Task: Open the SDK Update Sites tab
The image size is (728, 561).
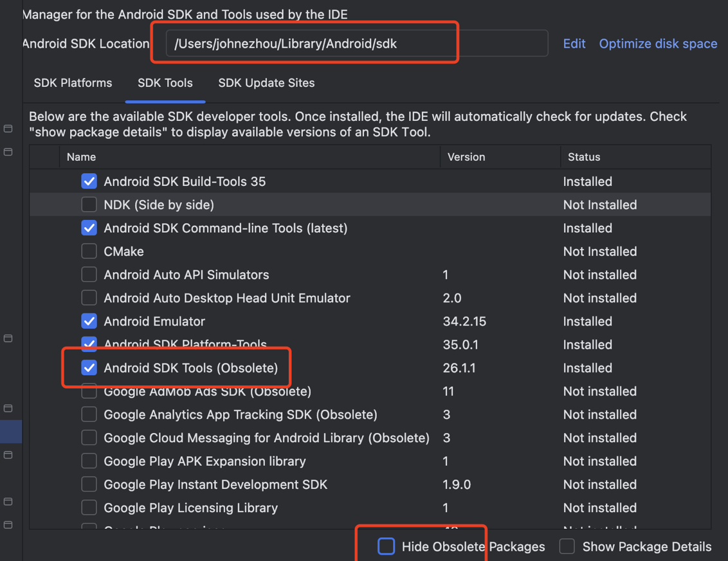Action: coord(266,82)
